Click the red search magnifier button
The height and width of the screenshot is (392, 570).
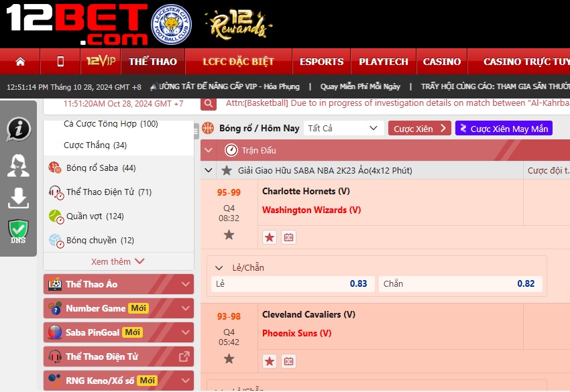click(x=209, y=104)
